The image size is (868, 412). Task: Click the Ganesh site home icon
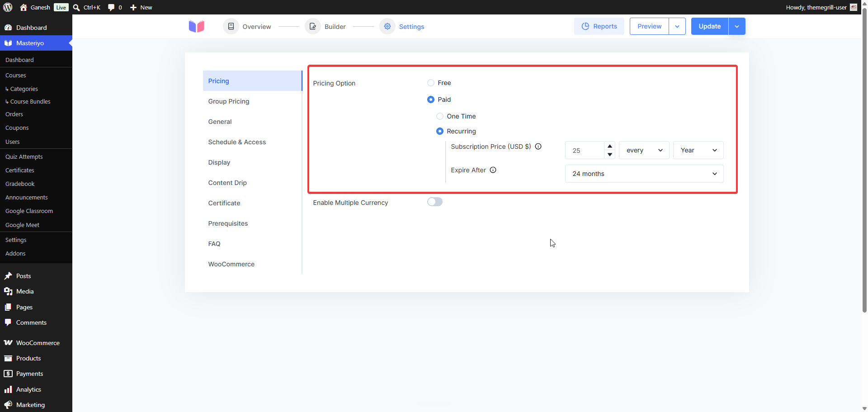(24, 7)
